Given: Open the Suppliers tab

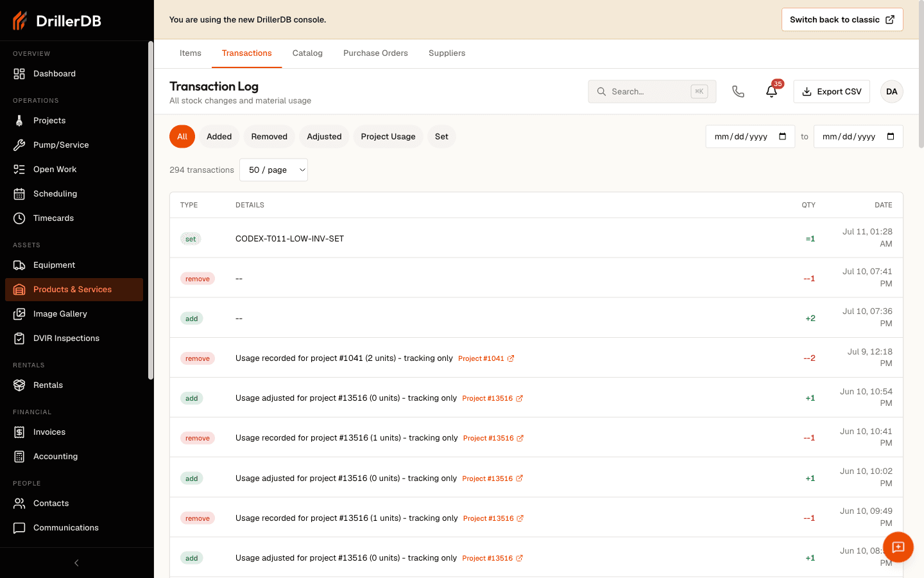Looking at the screenshot, I should pos(447,53).
